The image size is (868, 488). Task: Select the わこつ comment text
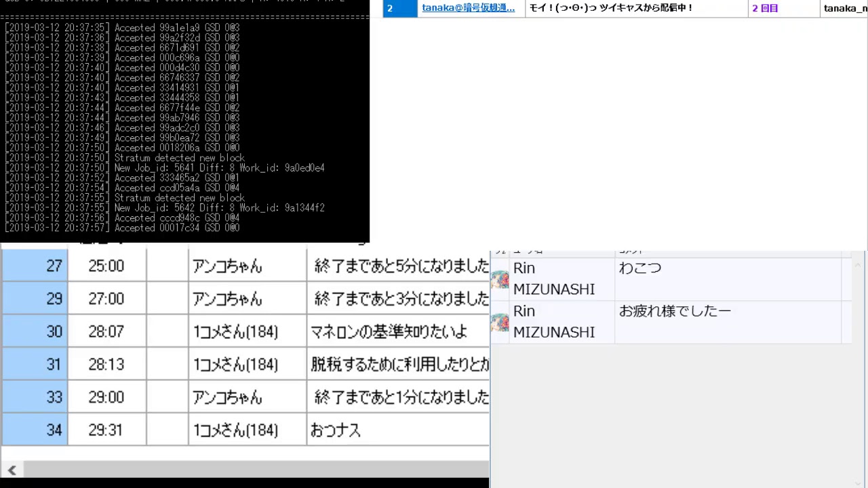(x=639, y=268)
